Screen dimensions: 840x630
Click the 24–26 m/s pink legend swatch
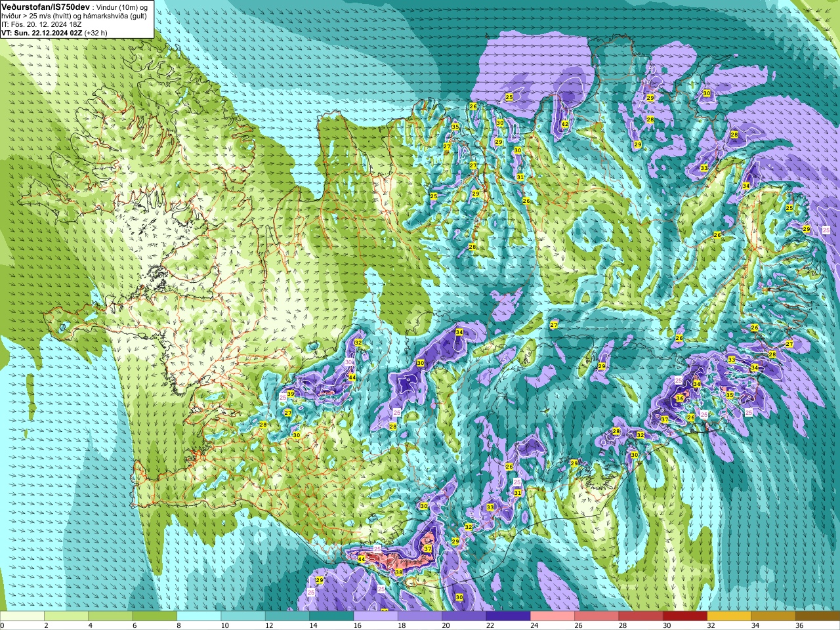(553, 616)
